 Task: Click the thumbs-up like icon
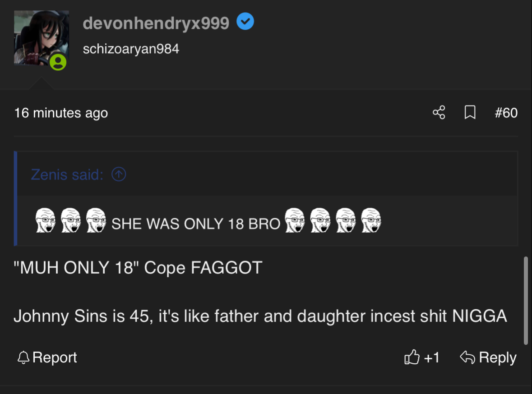click(x=412, y=357)
